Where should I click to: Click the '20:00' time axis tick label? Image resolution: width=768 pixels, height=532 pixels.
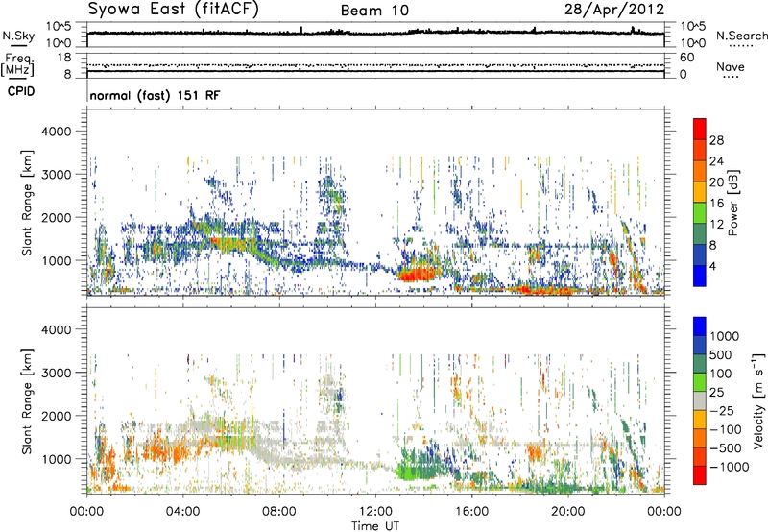click(x=567, y=512)
